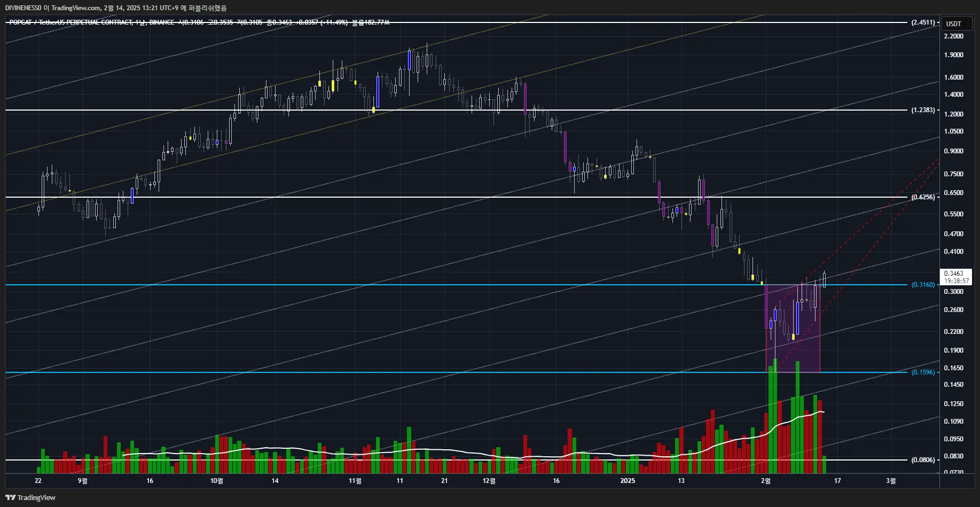Click the 1.2000 price axis label
The width and height of the screenshot is (980, 507).
(x=954, y=114)
